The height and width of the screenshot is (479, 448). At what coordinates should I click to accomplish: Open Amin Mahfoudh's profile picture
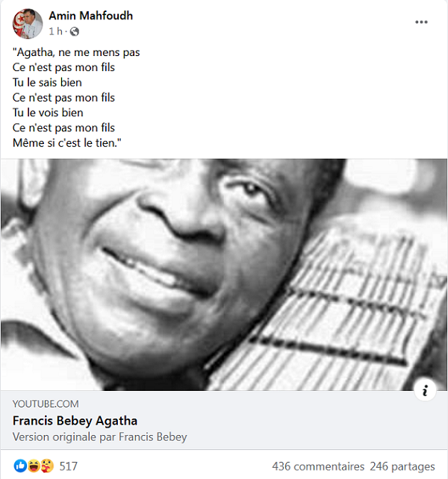(x=28, y=24)
